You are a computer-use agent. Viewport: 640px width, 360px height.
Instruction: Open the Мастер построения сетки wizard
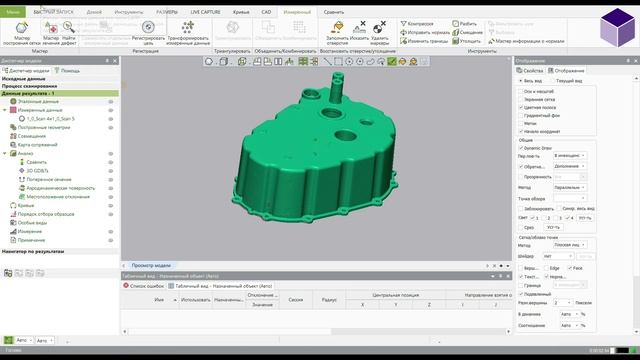pos(22,33)
